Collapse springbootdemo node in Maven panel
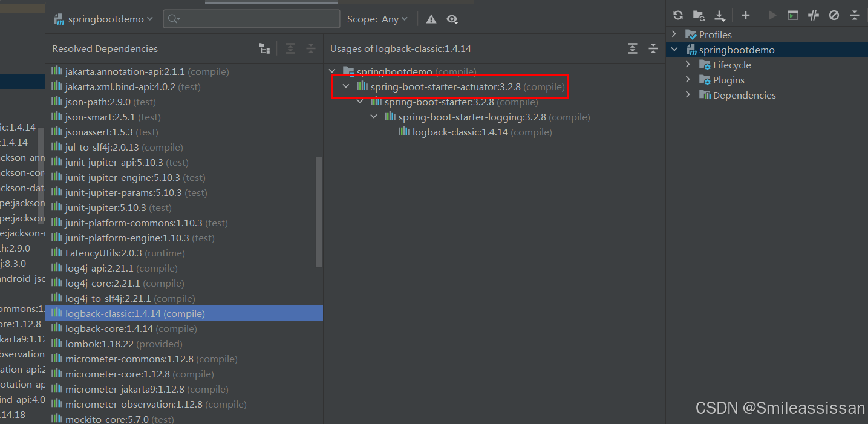The height and width of the screenshot is (424, 868). pos(674,50)
